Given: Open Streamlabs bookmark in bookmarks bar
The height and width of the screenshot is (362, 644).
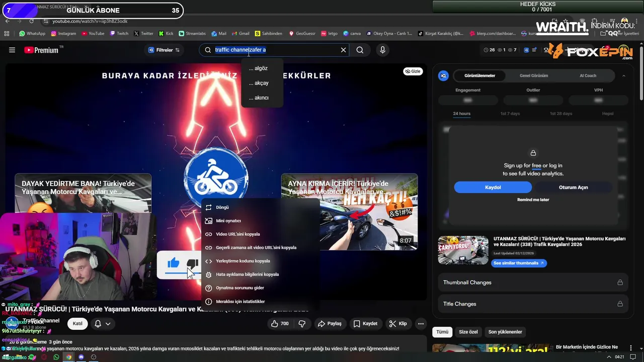Looking at the screenshot, I should click(x=192, y=34).
